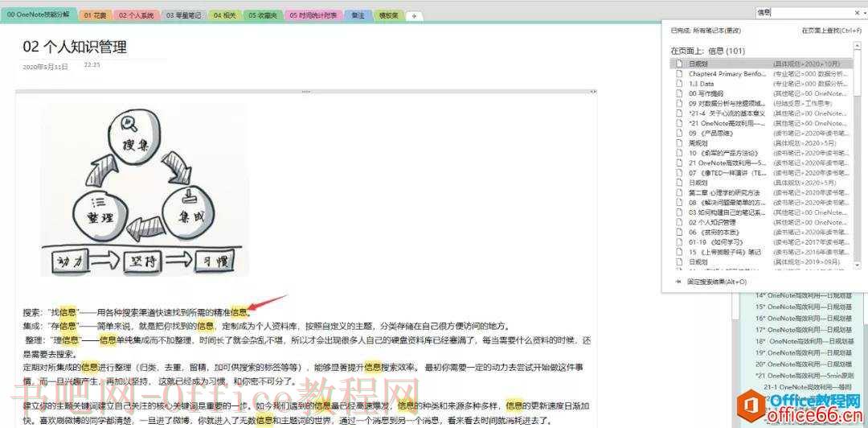Viewport: 868px width, 428px height.
Task: Open the 01-19《如何学习》 result
Action: [x=762, y=242]
